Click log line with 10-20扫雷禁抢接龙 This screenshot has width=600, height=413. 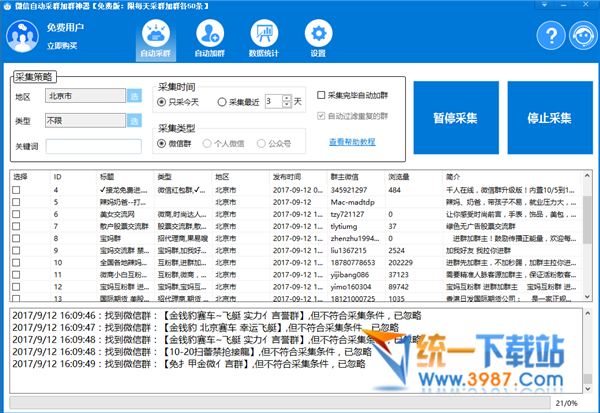(192, 352)
